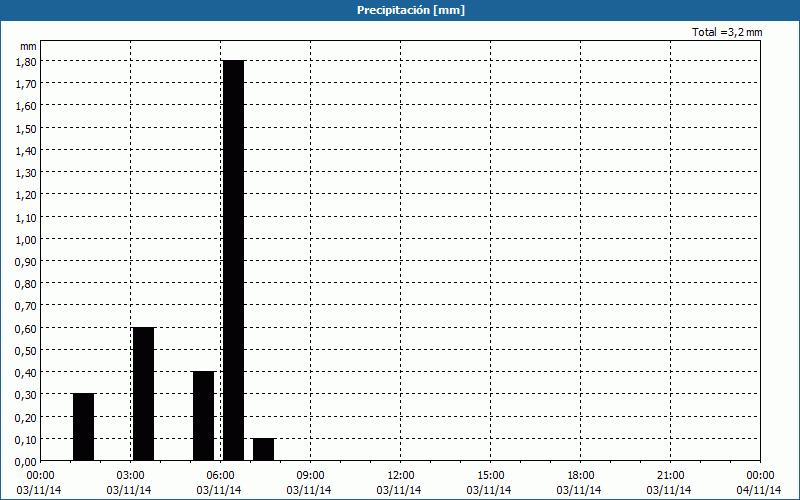The height and width of the screenshot is (500, 800).
Task: Click the 0,70 y-axis value
Action: (26, 306)
